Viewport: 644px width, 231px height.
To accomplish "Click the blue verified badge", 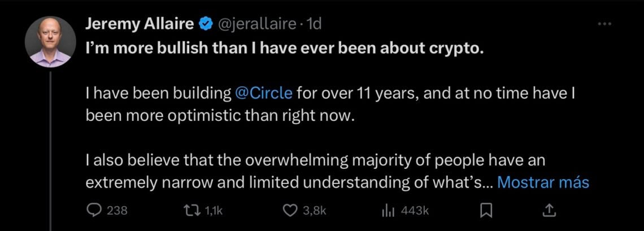I will pos(207,24).
